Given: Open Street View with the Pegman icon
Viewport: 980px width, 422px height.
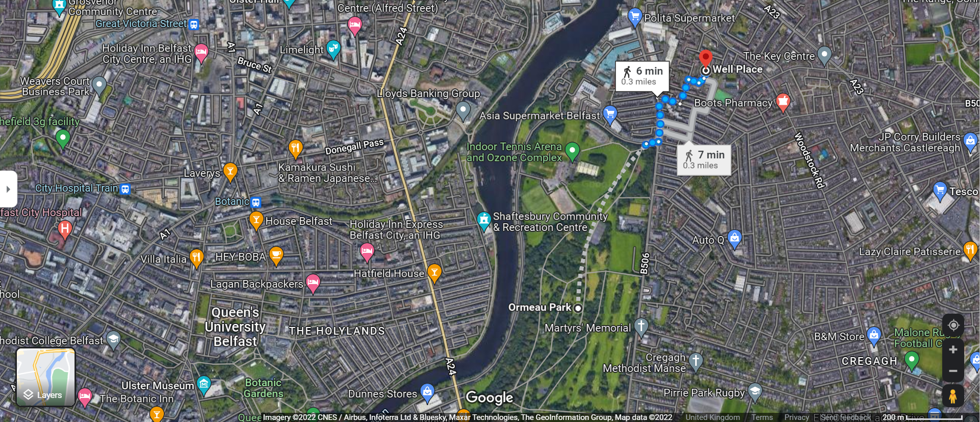Looking at the screenshot, I should [953, 396].
